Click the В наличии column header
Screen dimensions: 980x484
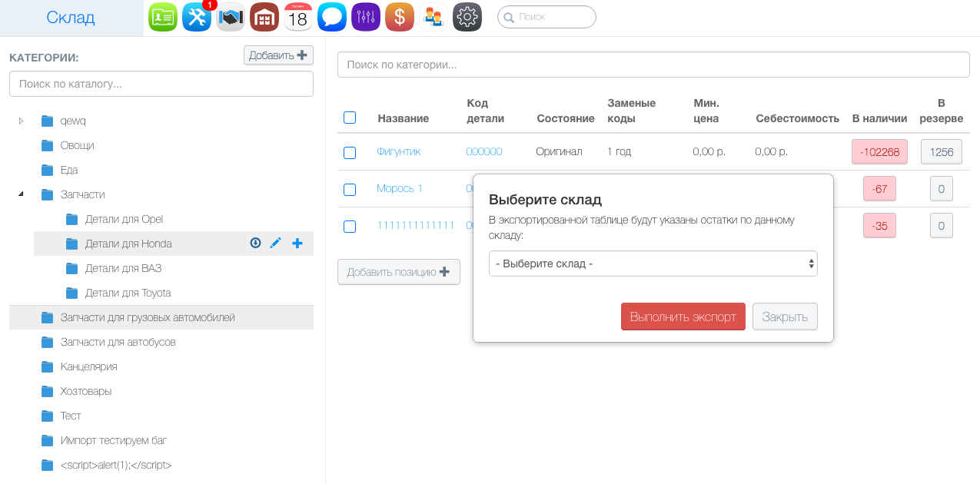879,118
